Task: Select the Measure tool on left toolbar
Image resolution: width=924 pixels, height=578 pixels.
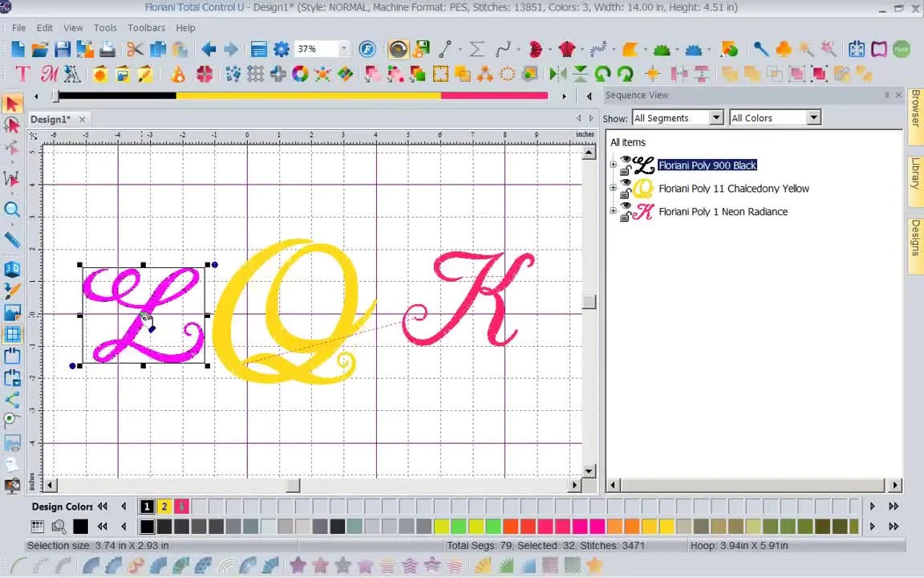Action: [14, 238]
